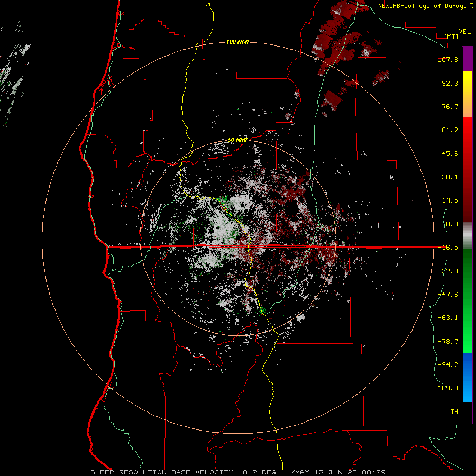Click the 30.1 scale value

coord(450,177)
